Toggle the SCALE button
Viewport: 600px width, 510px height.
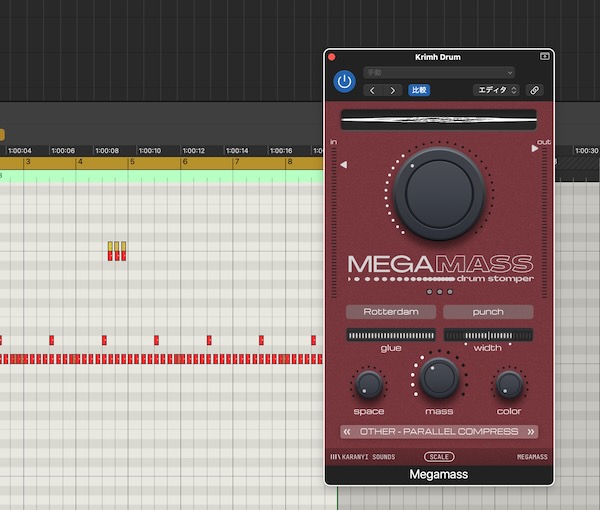pos(439,457)
